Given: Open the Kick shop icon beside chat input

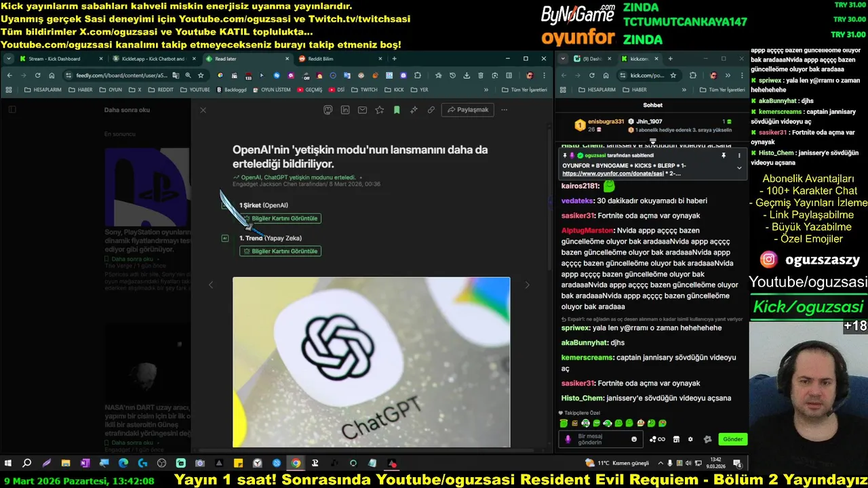Looking at the screenshot, I should (676, 439).
